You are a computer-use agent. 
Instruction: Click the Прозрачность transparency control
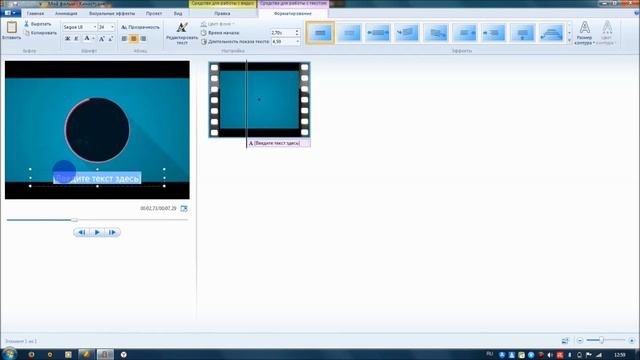[140, 27]
